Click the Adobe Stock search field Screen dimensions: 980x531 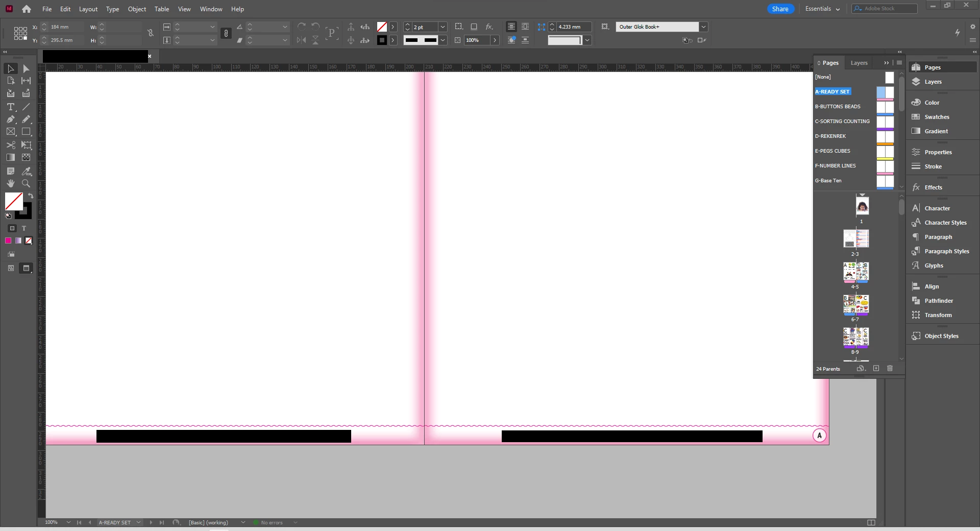(x=884, y=9)
